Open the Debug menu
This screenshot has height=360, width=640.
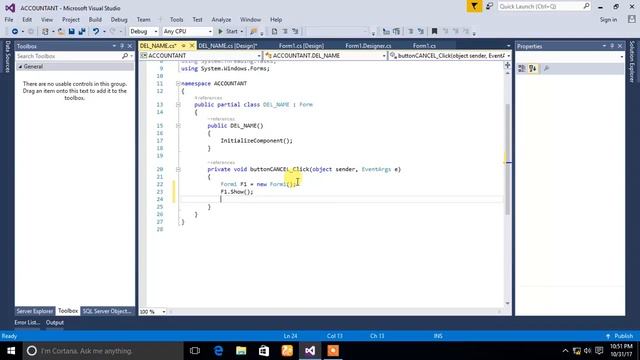tap(119, 20)
